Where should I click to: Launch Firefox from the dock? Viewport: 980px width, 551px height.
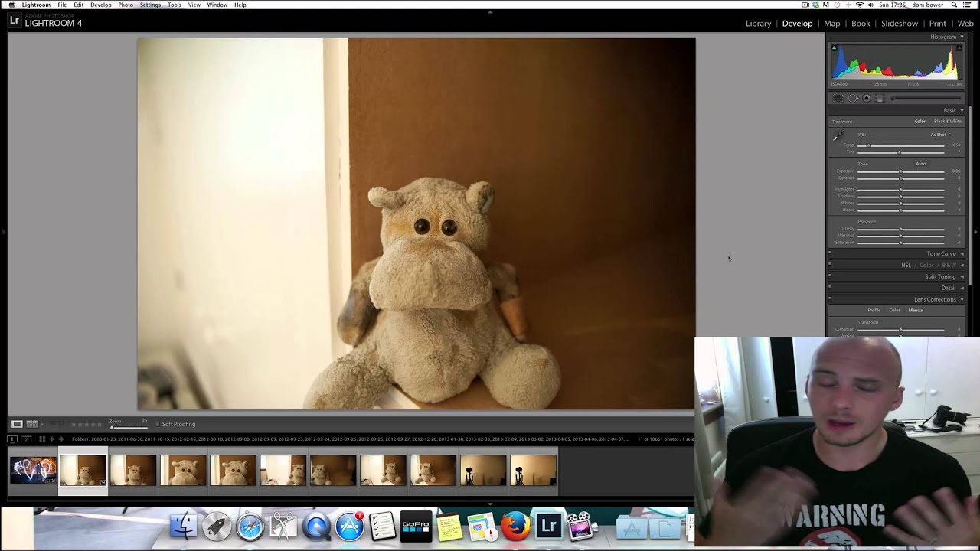click(515, 527)
